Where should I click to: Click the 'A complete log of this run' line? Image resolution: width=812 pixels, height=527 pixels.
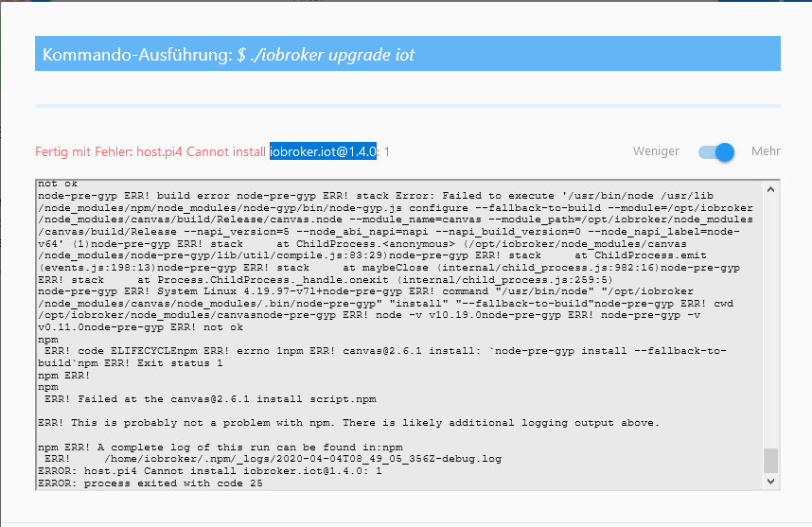[221, 448]
